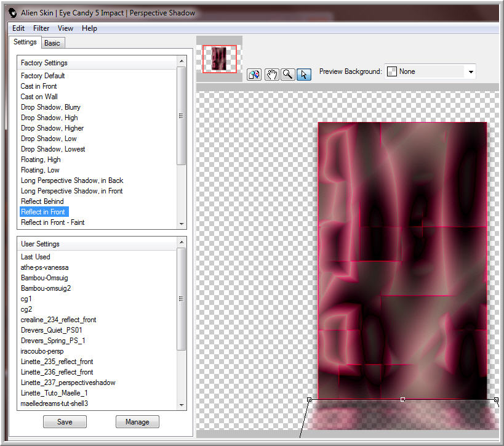Select Drop Shadow, Blurry preset
Image resolution: width=504 pixels, height=446 pixels.
(50, 107)
